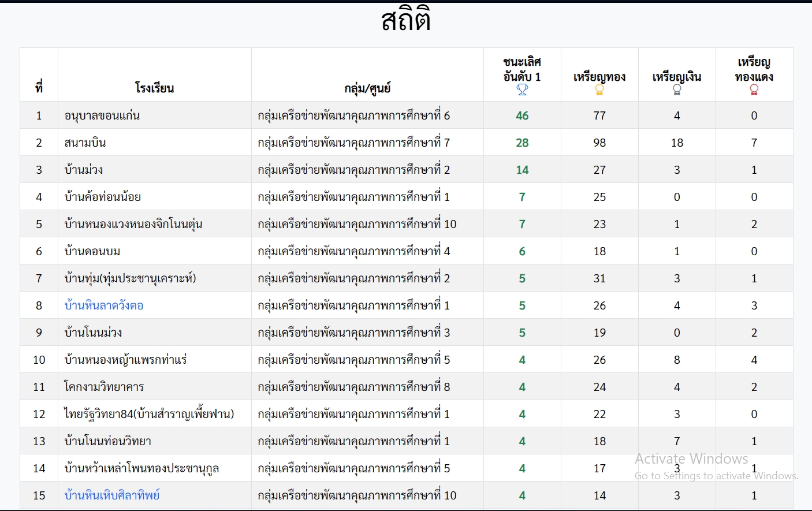The image size is (812, 511).
Task: Select school name บ้านหนองแวงหนองจิกโนนตุ่น
Action: point(133,224)
